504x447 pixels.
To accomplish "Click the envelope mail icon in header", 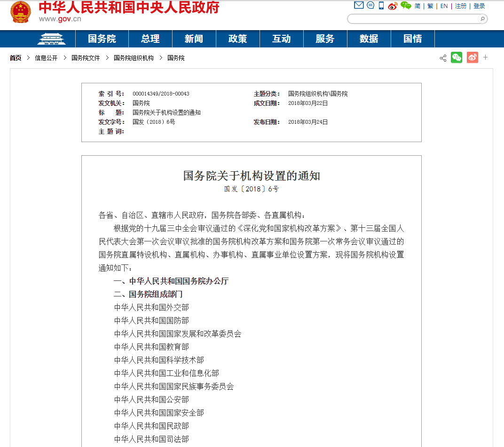I will click(359, 6).
